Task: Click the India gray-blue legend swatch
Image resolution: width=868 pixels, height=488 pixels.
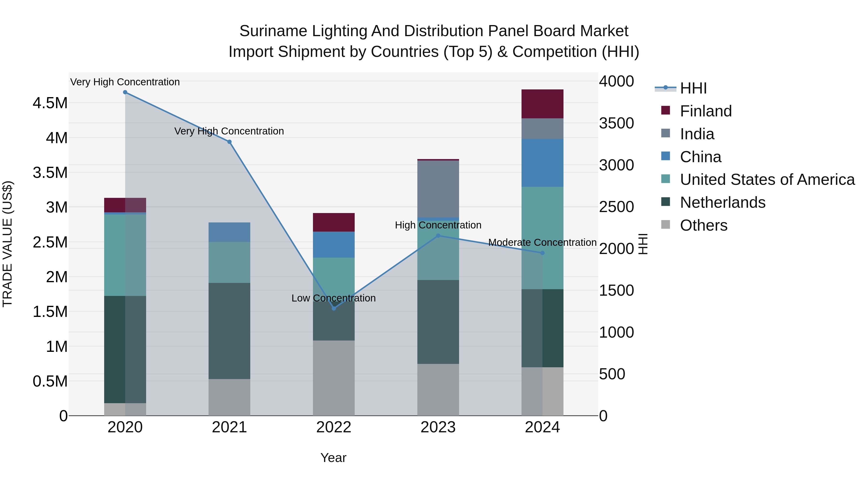Action: (x=665, y=133)
